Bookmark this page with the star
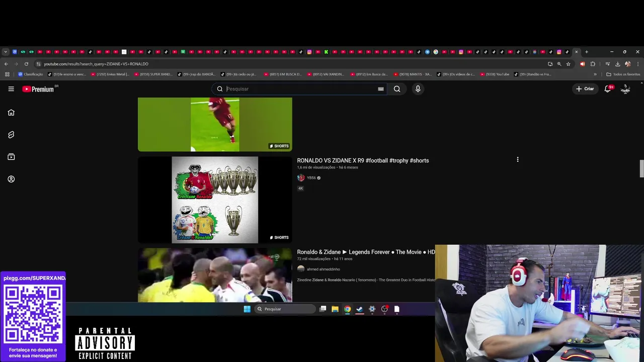The height and width of the screenshot is (362, 644). click(568, 64)
